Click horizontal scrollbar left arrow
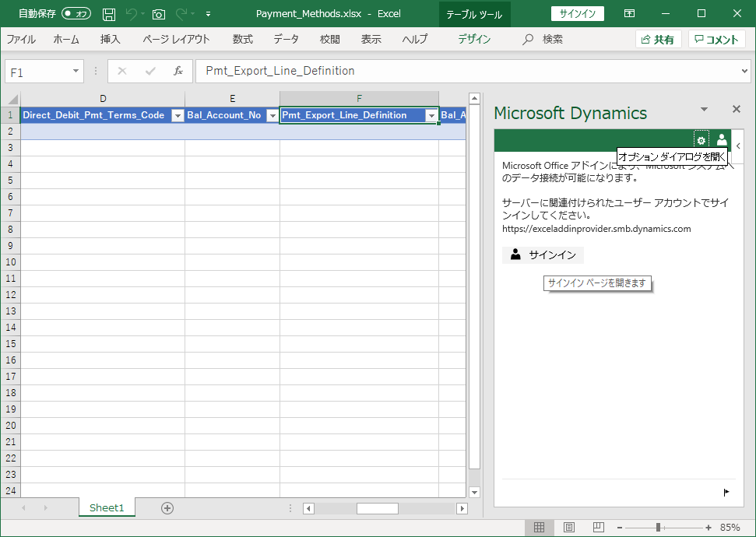756x537 pixels. coord(308,508)
